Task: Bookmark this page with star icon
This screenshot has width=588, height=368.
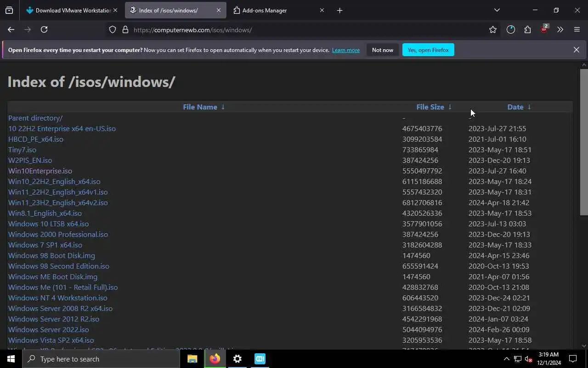Action: (493, 29)
